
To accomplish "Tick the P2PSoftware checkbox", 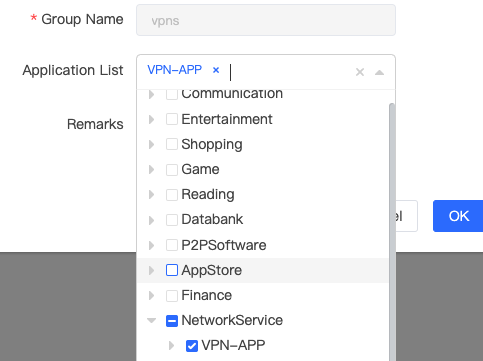I will pyautogui.click(x=172, y=245).
